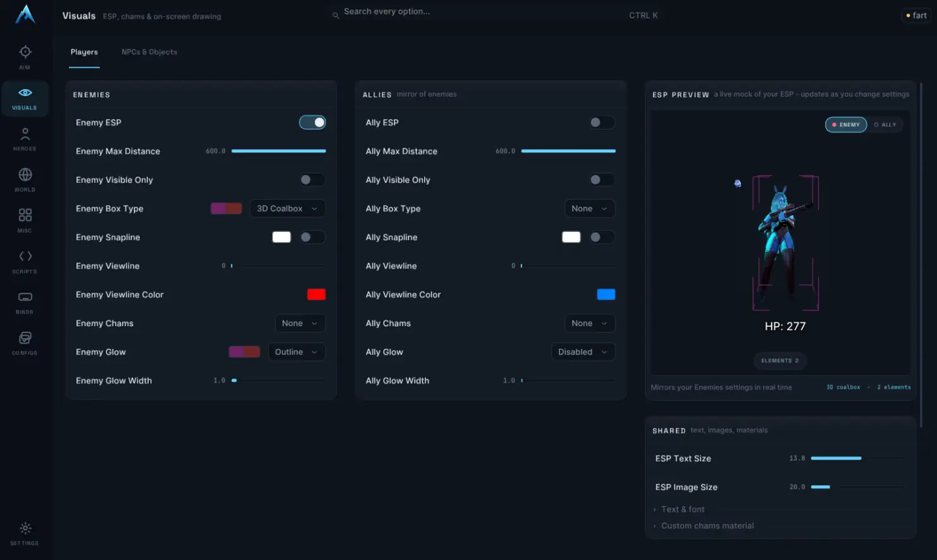Turn on Enemy Visible Only switch
This screenshot has height=560, width=937.
(312, 180)
